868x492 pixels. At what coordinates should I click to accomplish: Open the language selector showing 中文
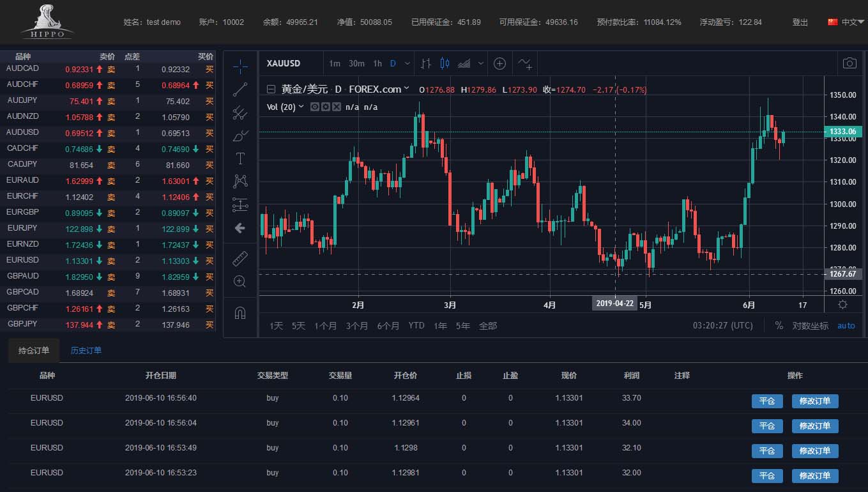tap(843, 22)
